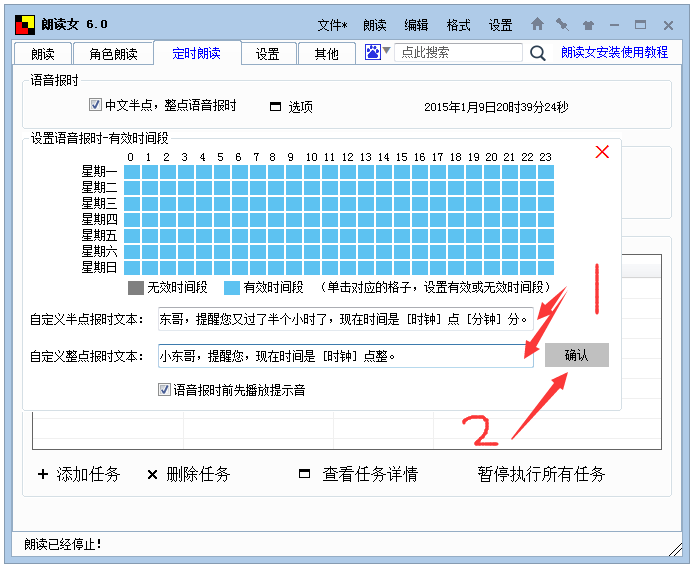The height and width of the screenshot is (567, 693).
Task: Toggle 语音报时前先播放提示音 checkbox
Action: click(164, 390)
